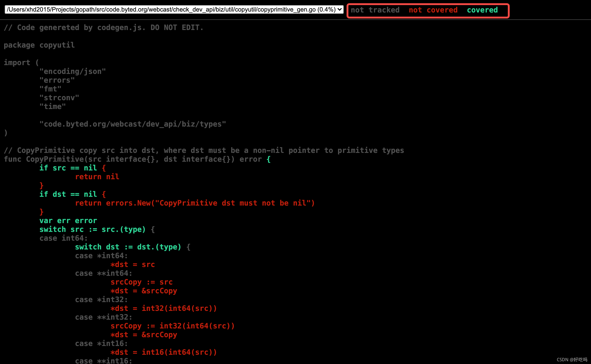Click the errors.New return statement
This screenshot has width=591, height=364.
click(195, 203)
